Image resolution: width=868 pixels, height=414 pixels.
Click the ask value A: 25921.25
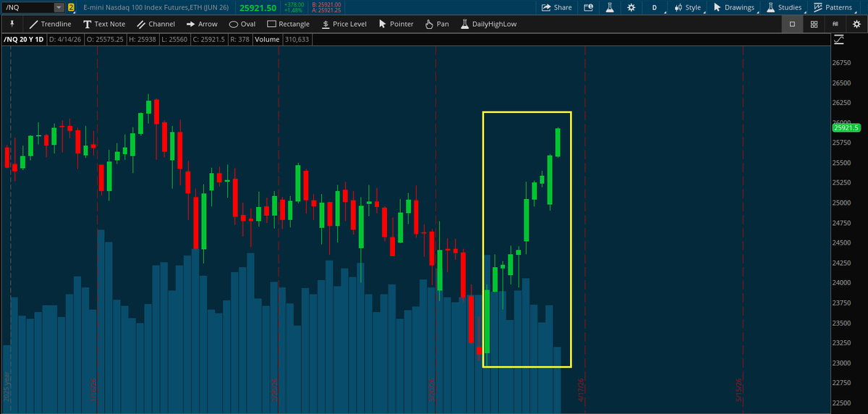(x=326, y=11)
